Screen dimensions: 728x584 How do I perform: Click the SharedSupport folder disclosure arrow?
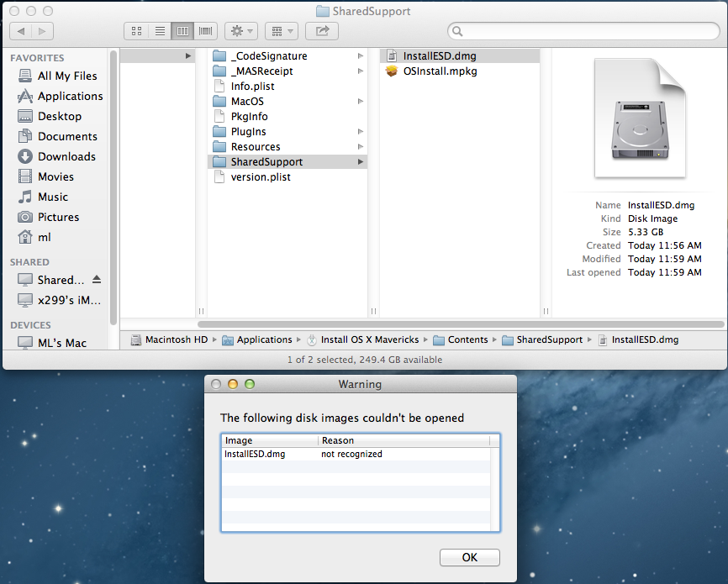tap(361, 162)
